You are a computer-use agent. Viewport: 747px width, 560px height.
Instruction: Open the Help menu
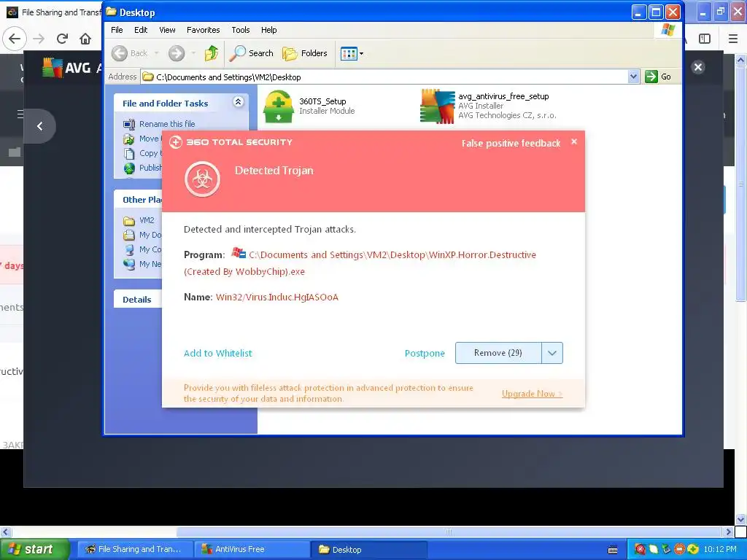(268, 30)
